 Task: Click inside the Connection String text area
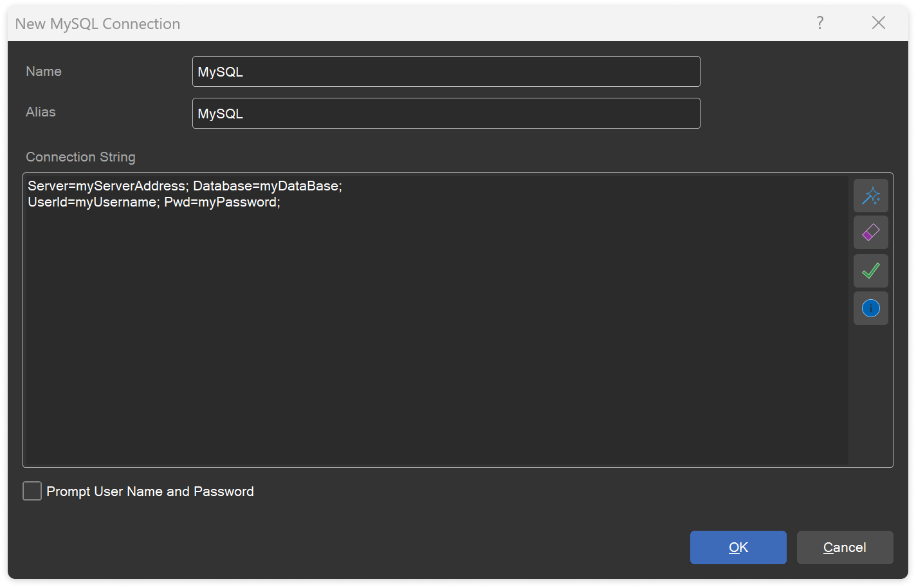coord(435,320)
